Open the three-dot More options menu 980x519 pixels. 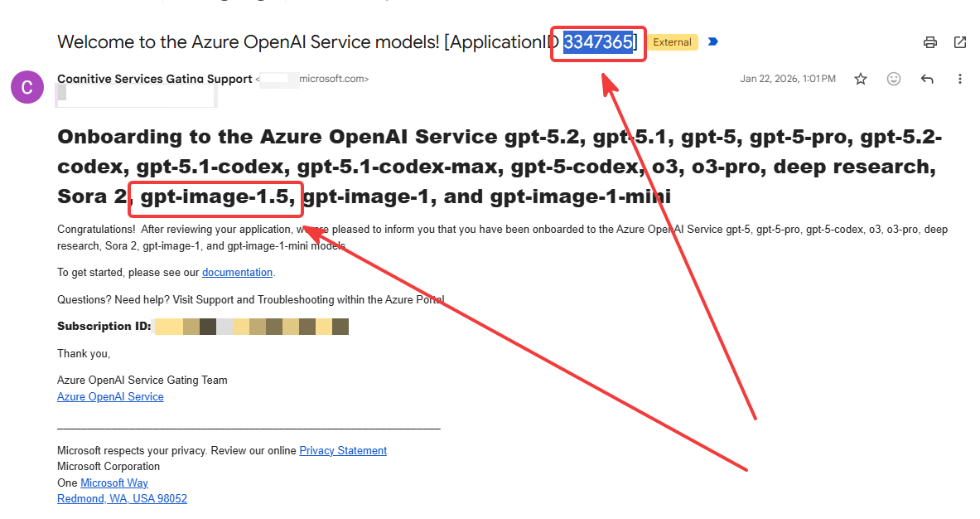[960, 79]
